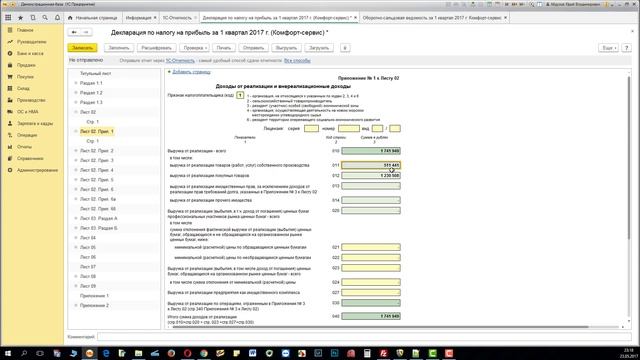Click the line 012 amount field
Image resolution: width=640 pixels, height=360 pixels.
tap(371, 176)
